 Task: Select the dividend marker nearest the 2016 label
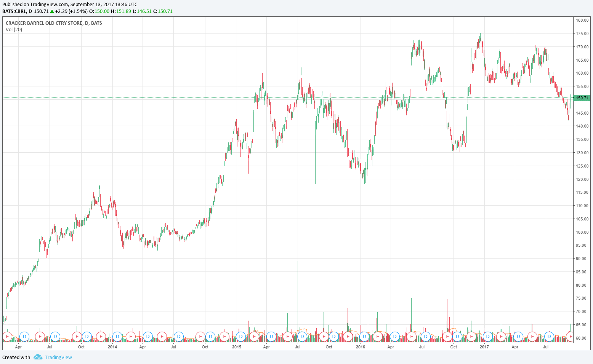pyautogui.click(x=364, y=337)
